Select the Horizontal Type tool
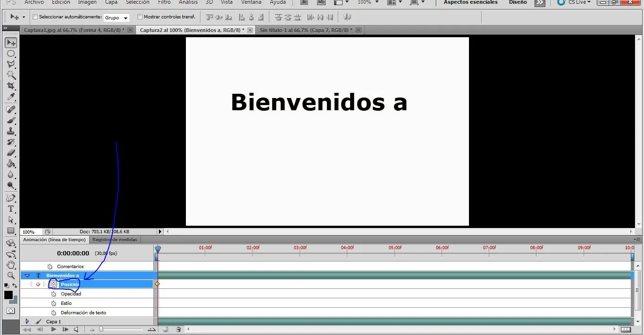Viewport: 644px width, 335px height. pyautogui.click(x=10, y=209)
